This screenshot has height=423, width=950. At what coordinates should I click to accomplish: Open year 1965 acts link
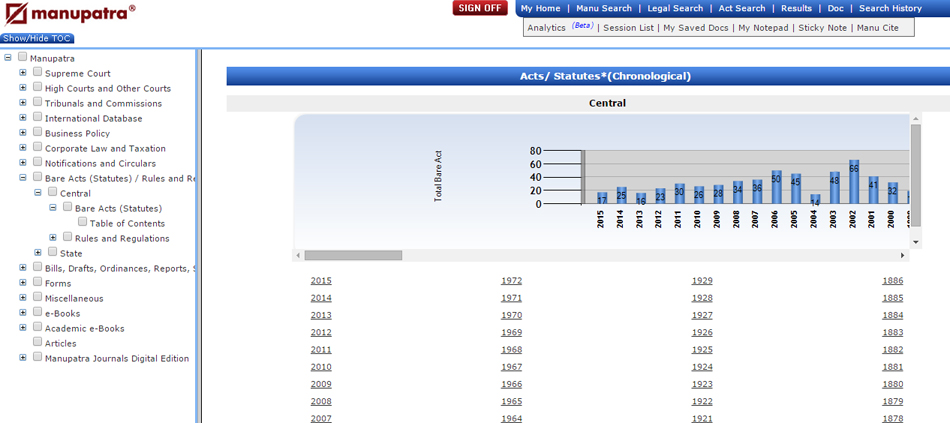pos(511,401)
